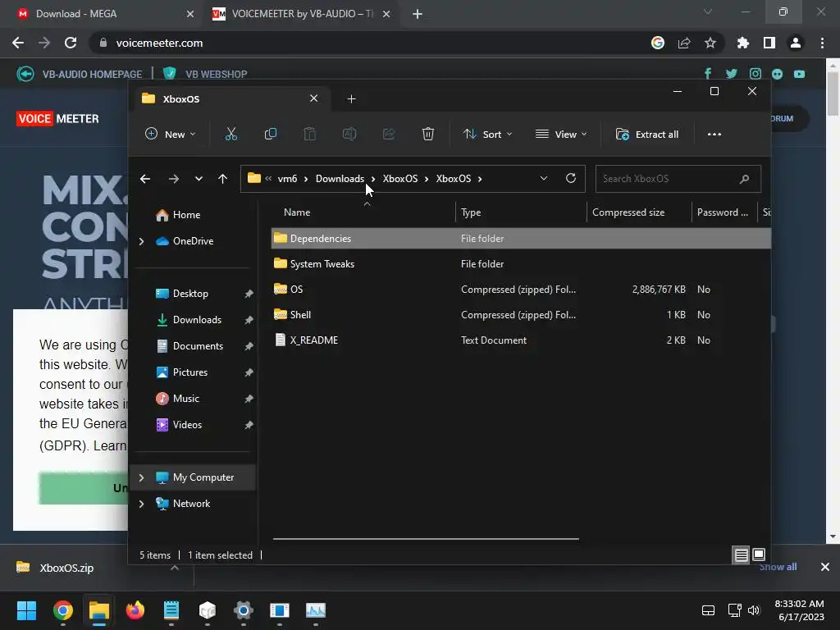Switch to details view icon in status bar
This screenshot has width=840, height=630.
pyautogui.click(x=741, y=555)
